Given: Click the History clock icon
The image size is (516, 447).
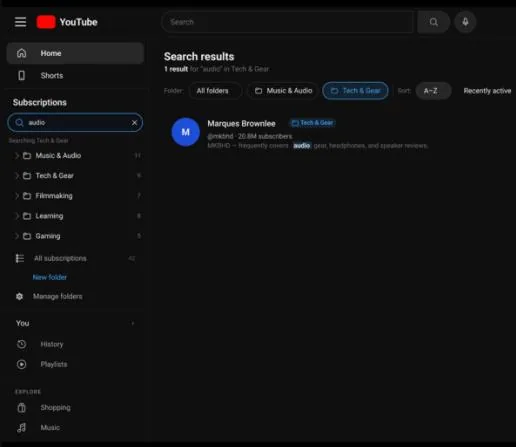Looking at the screenshot, I should click(22, 344).
